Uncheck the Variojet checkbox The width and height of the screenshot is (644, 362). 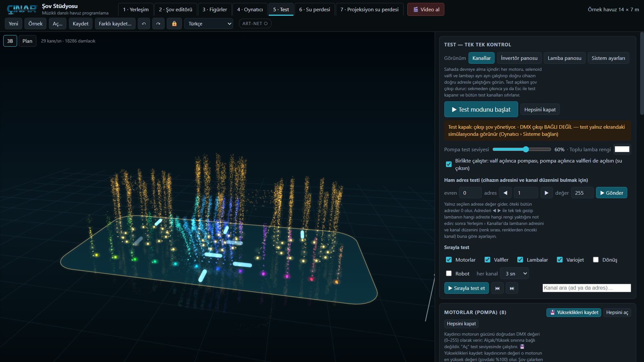[x=560, y=260]
